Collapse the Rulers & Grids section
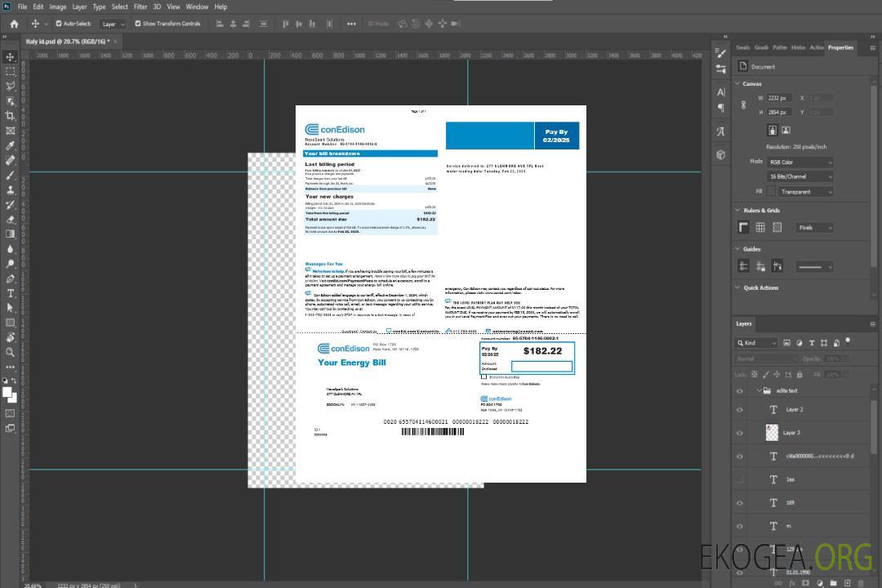The height and width of the screenshot is (588, 882). coord(737,210)
